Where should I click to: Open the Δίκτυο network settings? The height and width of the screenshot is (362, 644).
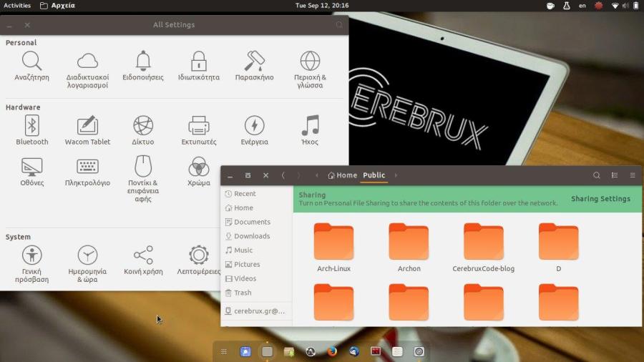pos(143,130)
